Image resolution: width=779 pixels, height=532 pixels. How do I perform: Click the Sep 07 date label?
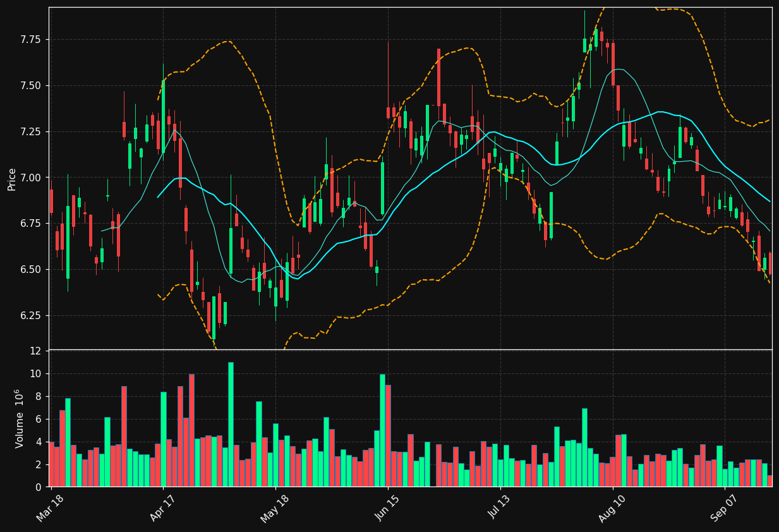725,507
